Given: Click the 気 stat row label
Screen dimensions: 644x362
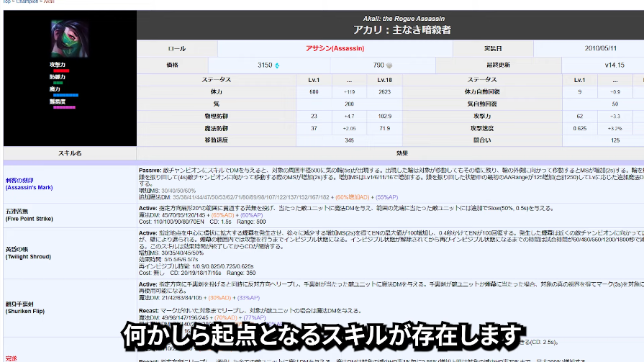Looking at the screenshot, I should (x=217, y=104).
